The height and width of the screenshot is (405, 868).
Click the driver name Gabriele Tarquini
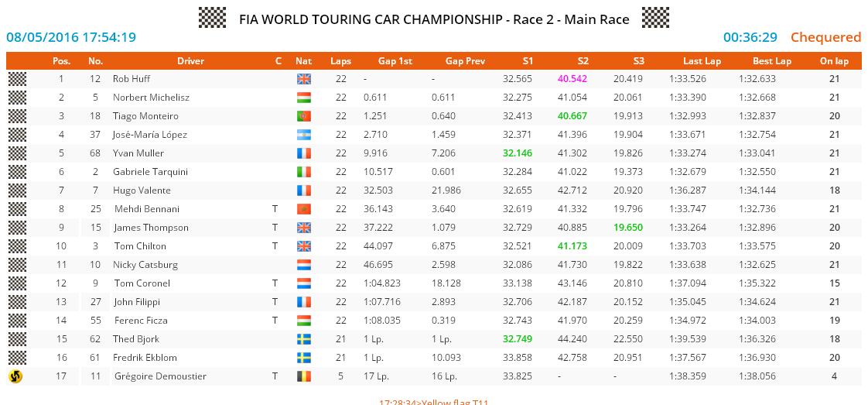point(150,172)
